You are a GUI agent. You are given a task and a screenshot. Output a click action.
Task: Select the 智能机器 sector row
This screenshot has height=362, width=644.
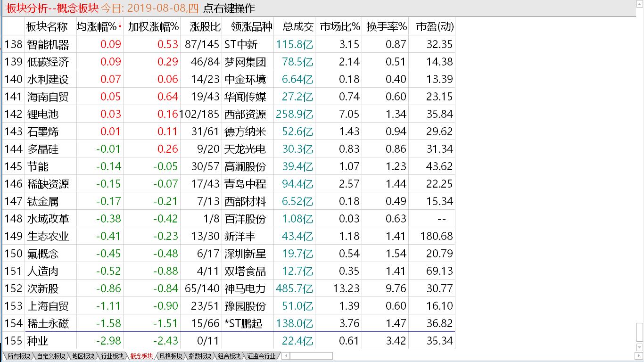(x=229, y=44)
